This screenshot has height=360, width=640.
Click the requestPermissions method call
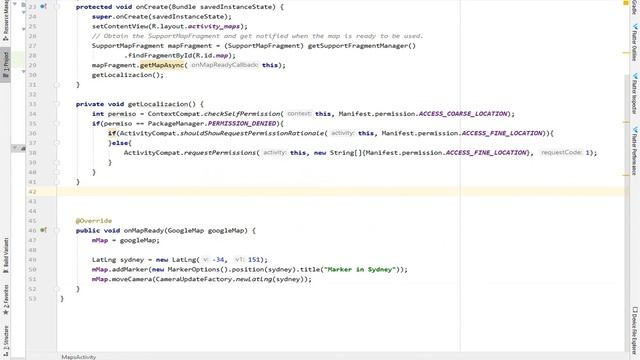click(220, 153)
